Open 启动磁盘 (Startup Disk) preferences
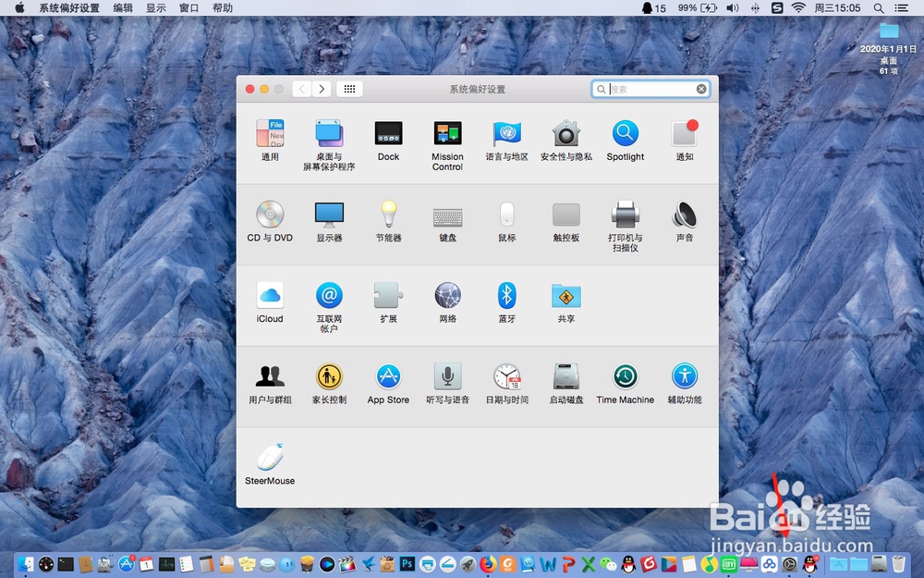The image size is (924, 578). [565, 384]
